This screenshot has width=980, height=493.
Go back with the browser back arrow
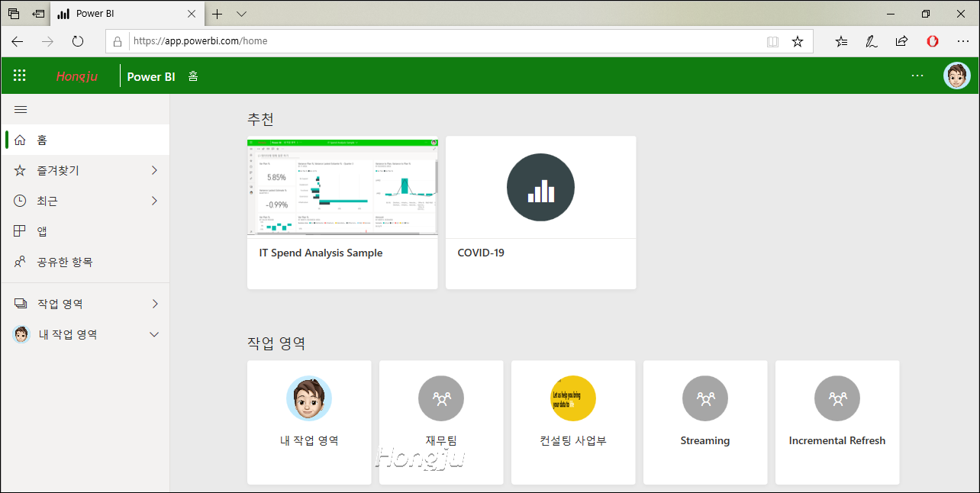[x=17, y=41]
